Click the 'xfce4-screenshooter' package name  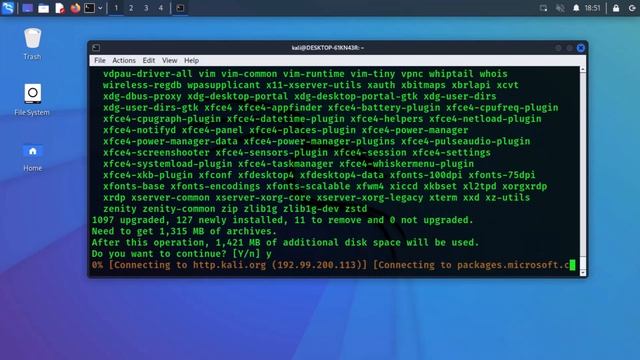click(x=156, y=153)
